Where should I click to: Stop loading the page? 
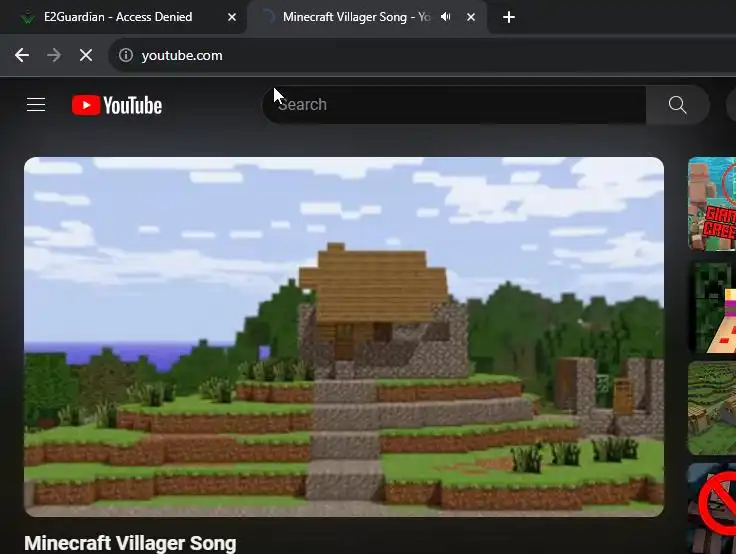click(x=86, y=55)
